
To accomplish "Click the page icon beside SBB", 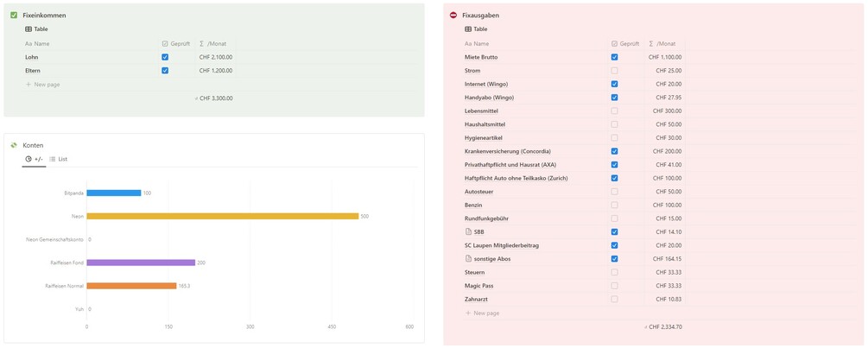I will (468, 231).
